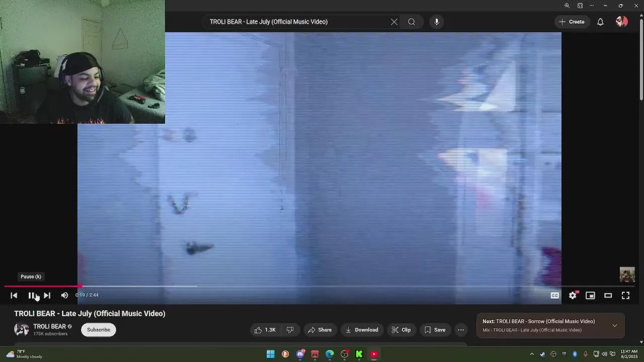Expand the Next up mix panel

pos(614,326)
